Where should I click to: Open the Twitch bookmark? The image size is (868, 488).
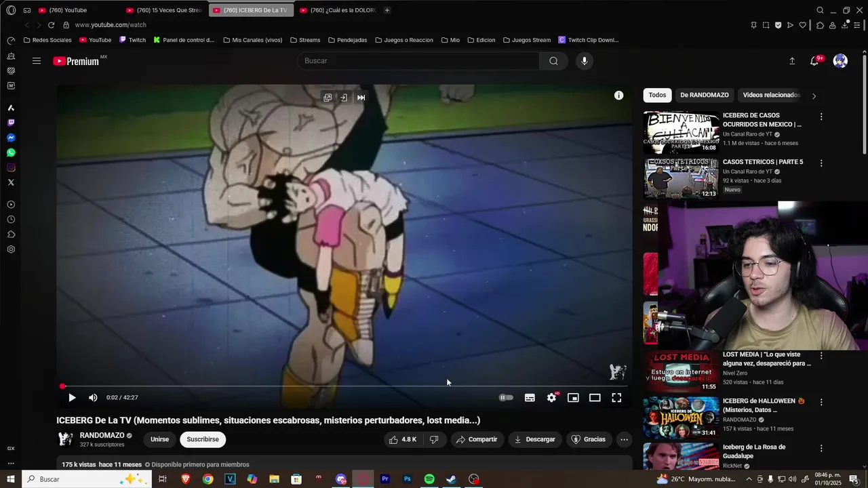click(x=132, y=40)
